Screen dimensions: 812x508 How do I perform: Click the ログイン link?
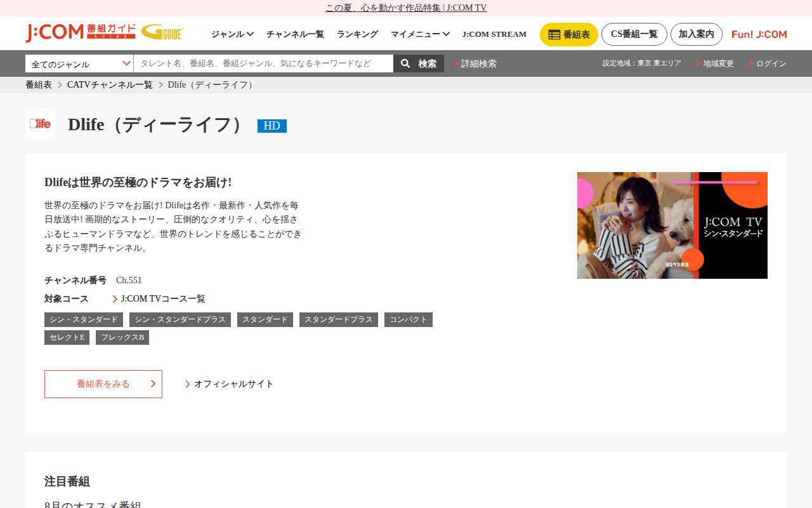(767, 63)
